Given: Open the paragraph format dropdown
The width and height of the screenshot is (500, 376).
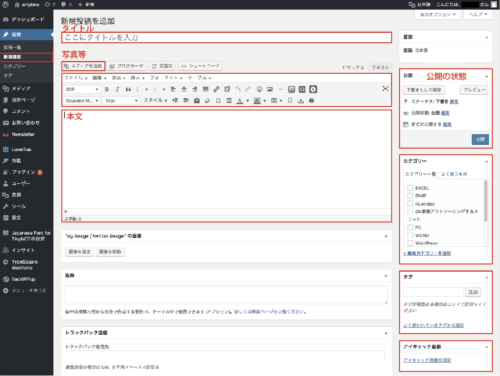Looking at the screenshot, I should click(82, 89).
